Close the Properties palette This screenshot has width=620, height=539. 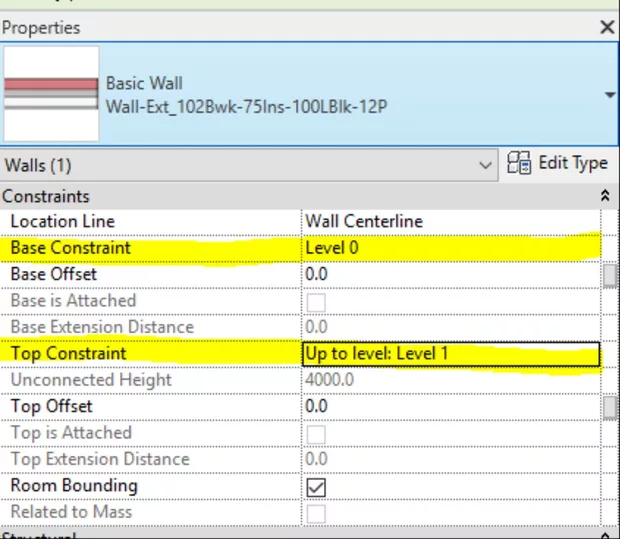606,28
